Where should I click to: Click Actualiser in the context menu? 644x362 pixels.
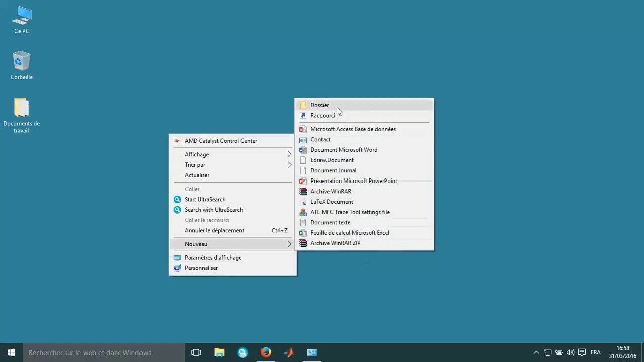[232, 175]
